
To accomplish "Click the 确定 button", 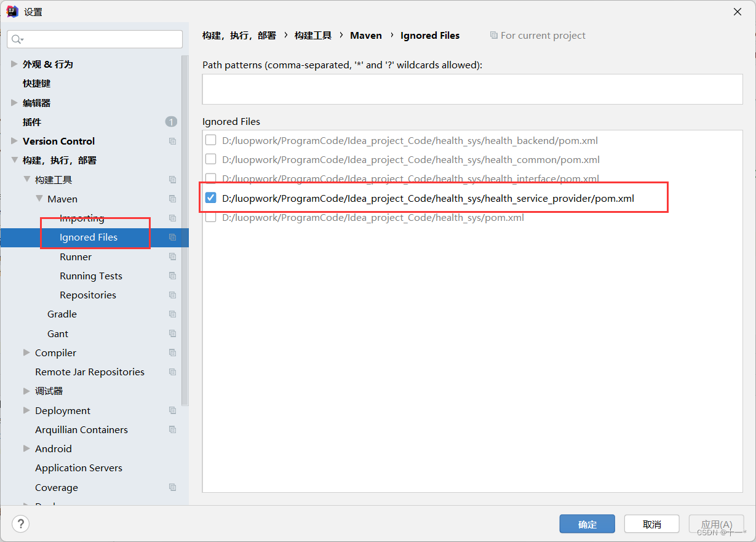I will tap(587, 524).
